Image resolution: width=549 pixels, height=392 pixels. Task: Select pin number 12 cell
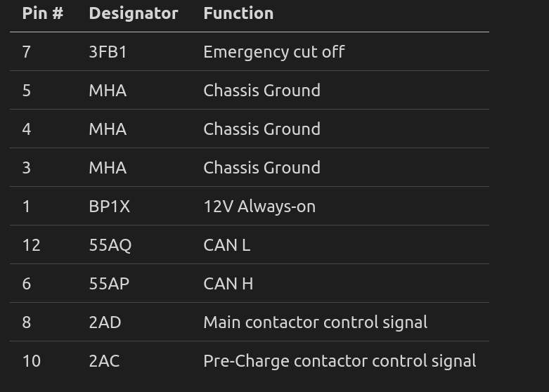click(x=31, y=245)
